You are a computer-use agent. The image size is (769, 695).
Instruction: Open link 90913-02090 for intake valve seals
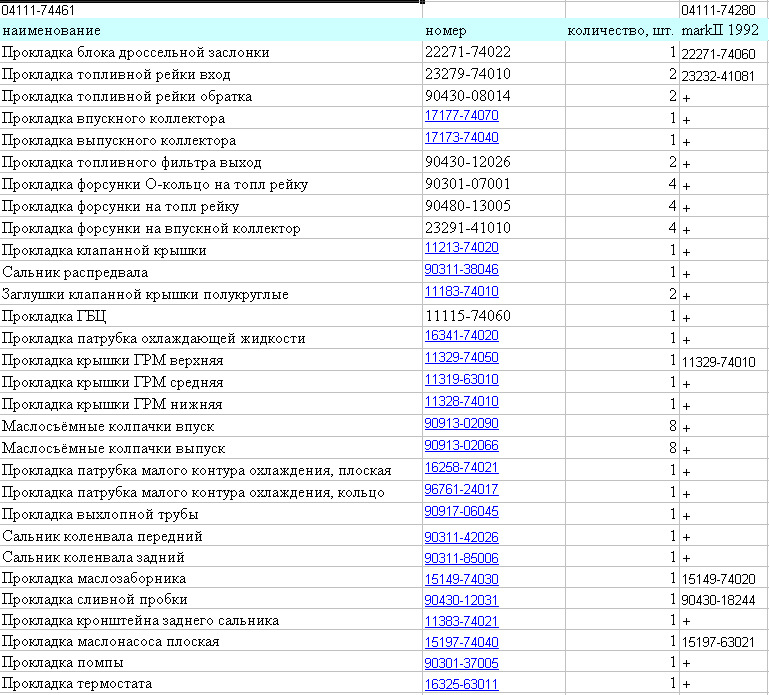click(461, 424)
